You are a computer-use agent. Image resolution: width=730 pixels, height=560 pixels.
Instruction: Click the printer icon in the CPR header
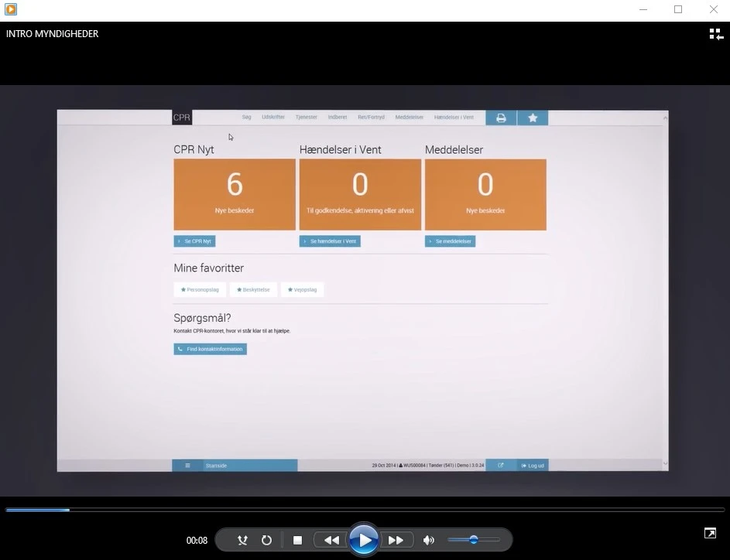coord(501,118)
